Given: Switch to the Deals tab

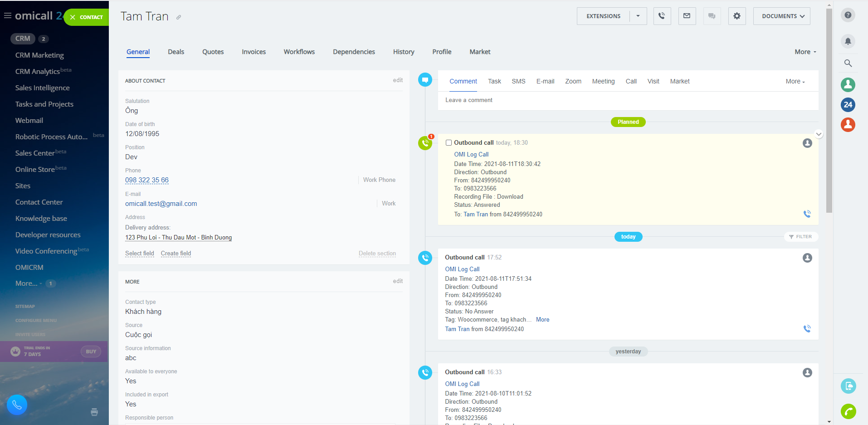Looking at the screenshot, I should (x=176, y=52).
